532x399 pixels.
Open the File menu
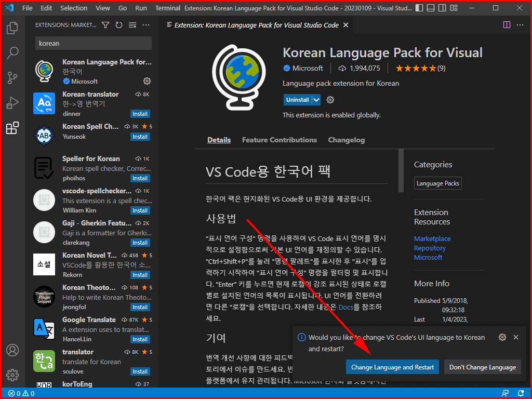(28, 8)
